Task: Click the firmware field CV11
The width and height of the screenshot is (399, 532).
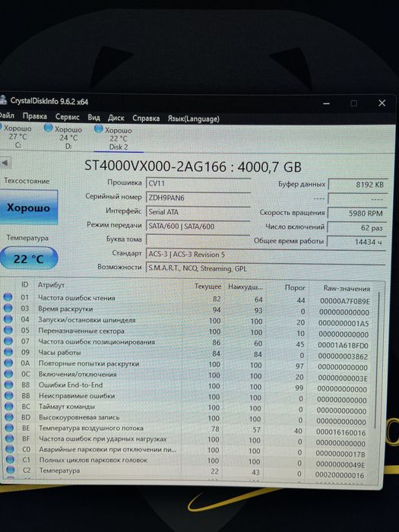Action: (198, 183)
